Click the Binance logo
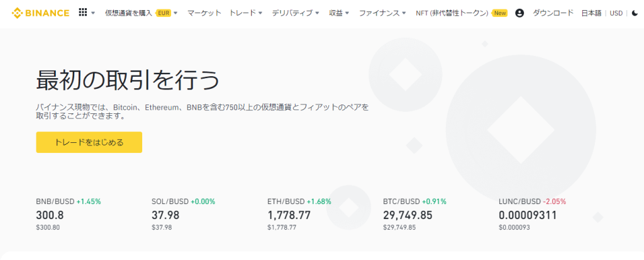644x260 pixels. point(40,13)
